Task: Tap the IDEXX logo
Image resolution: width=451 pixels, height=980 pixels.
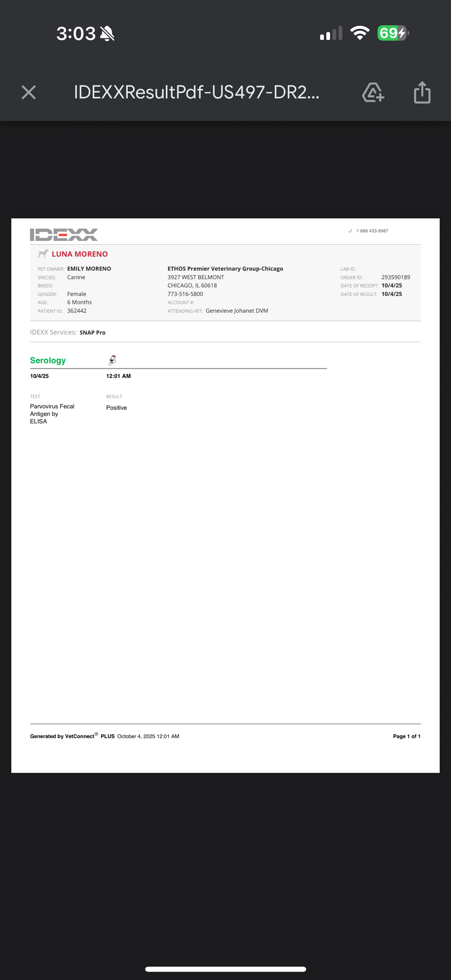Action: (64, 234)
